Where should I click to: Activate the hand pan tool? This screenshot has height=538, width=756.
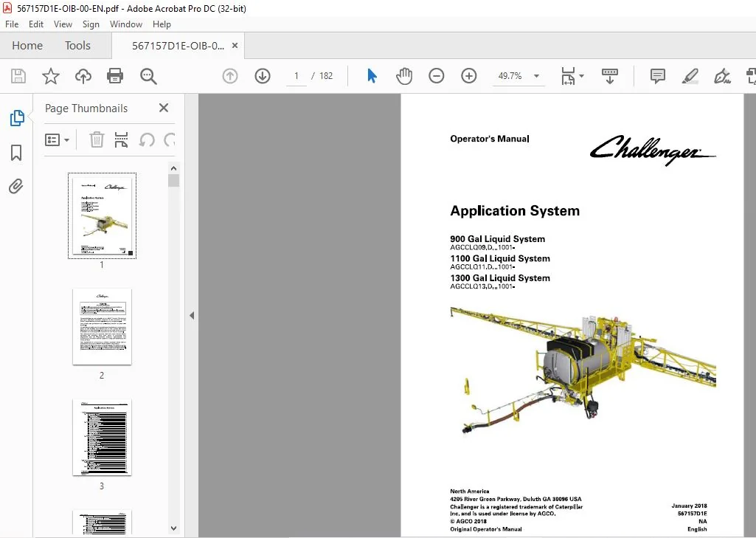coord(404,76)
